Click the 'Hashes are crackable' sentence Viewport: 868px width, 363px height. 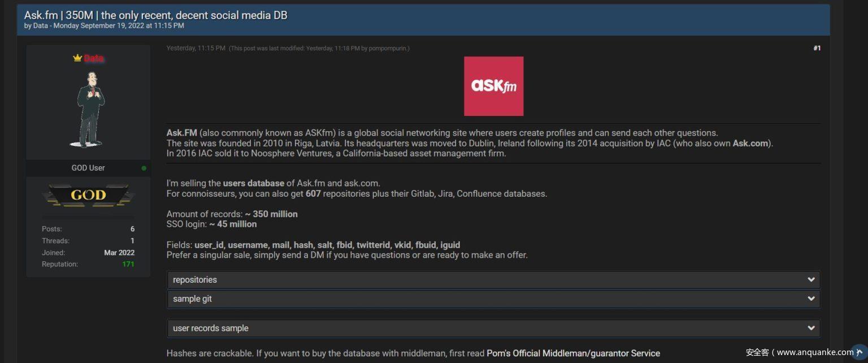(x=209, y=353)
